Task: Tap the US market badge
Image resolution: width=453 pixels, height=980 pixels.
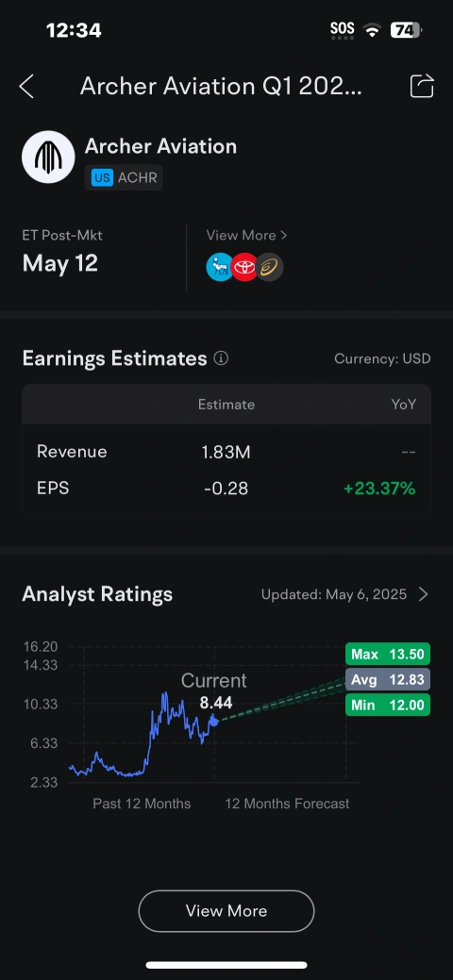Action: pyautogui.click(x=102, y=177)
